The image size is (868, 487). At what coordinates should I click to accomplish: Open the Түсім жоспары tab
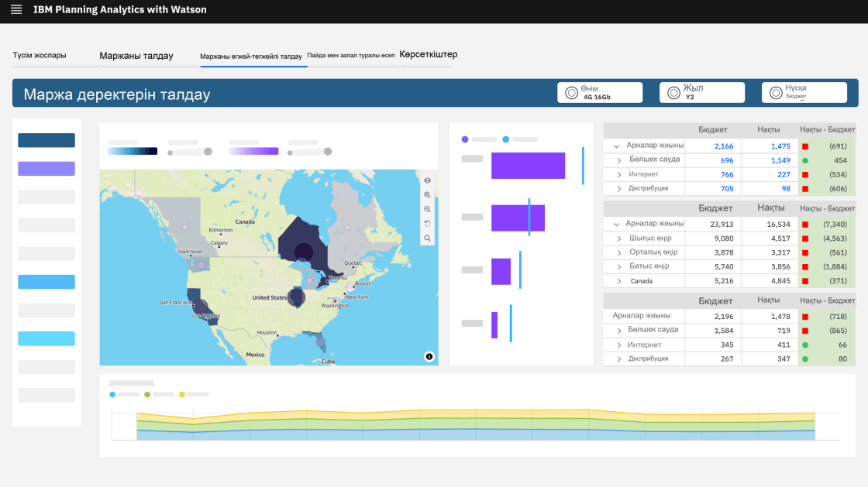(40, 55)
